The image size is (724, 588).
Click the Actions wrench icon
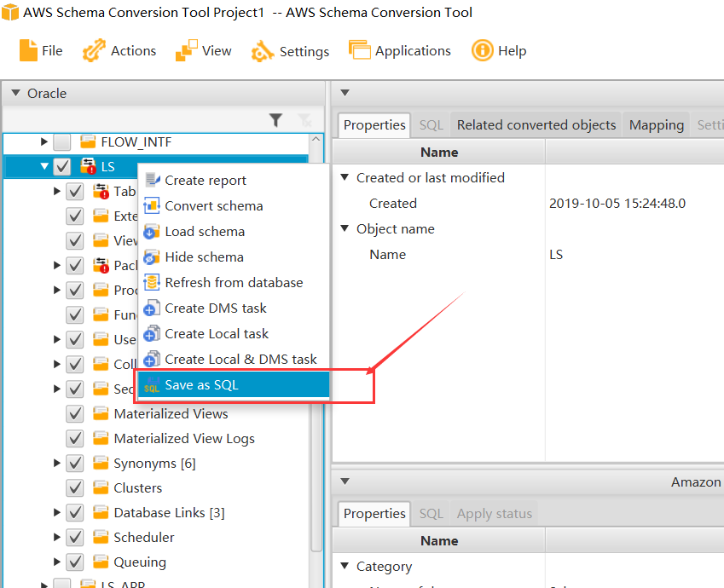coord(94,50)
